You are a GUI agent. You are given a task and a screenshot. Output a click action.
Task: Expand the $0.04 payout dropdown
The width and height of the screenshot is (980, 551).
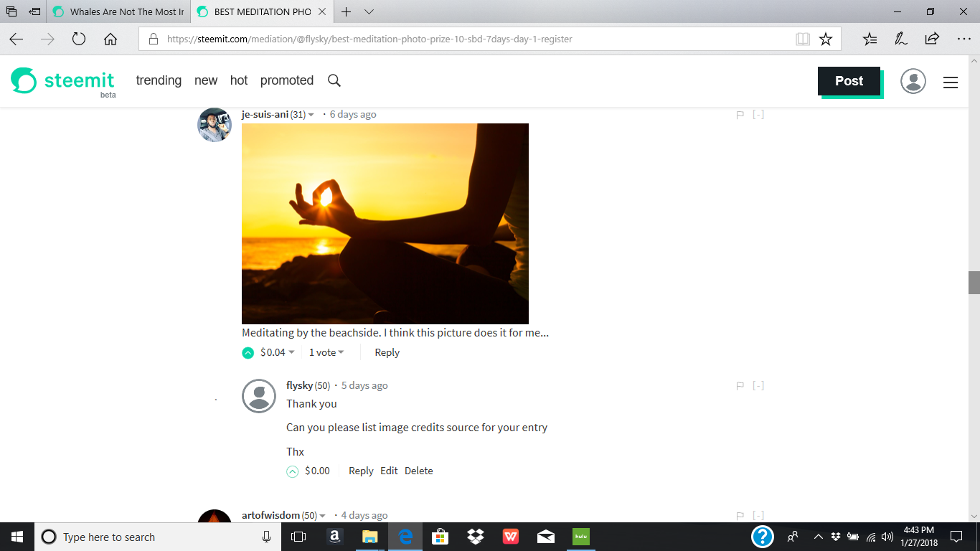[x=275, y=352]
